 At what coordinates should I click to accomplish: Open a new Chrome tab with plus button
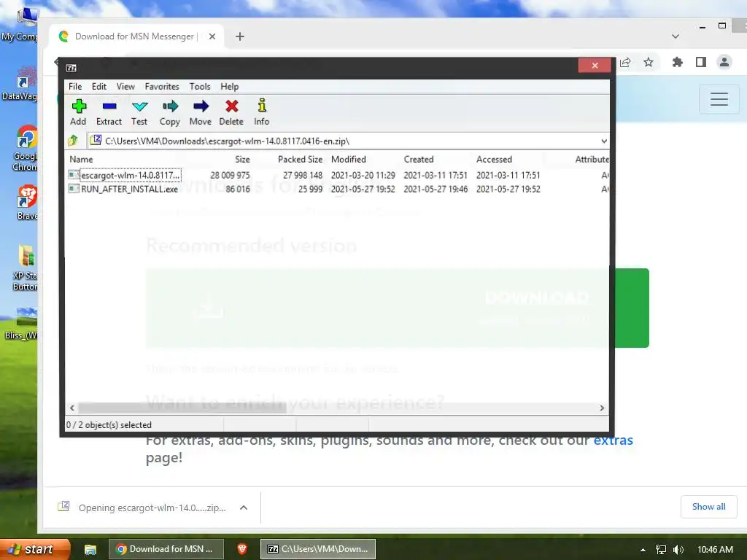[x=240, y=36]
